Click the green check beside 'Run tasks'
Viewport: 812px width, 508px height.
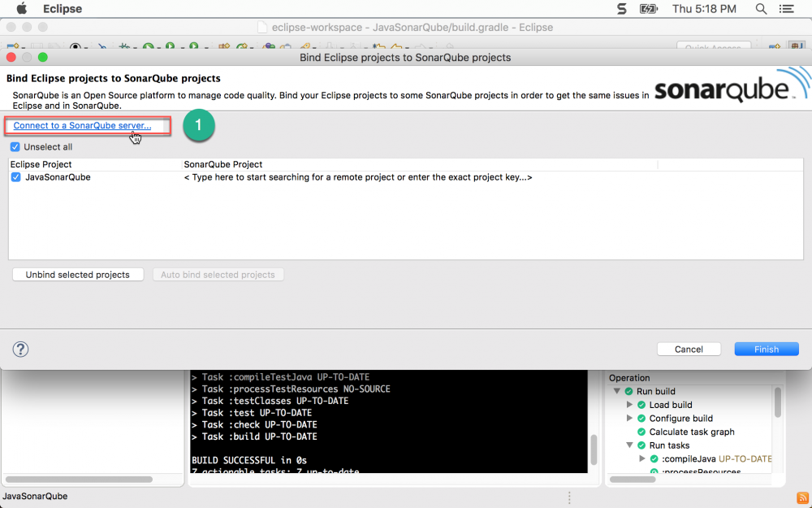tap(641, 445)
